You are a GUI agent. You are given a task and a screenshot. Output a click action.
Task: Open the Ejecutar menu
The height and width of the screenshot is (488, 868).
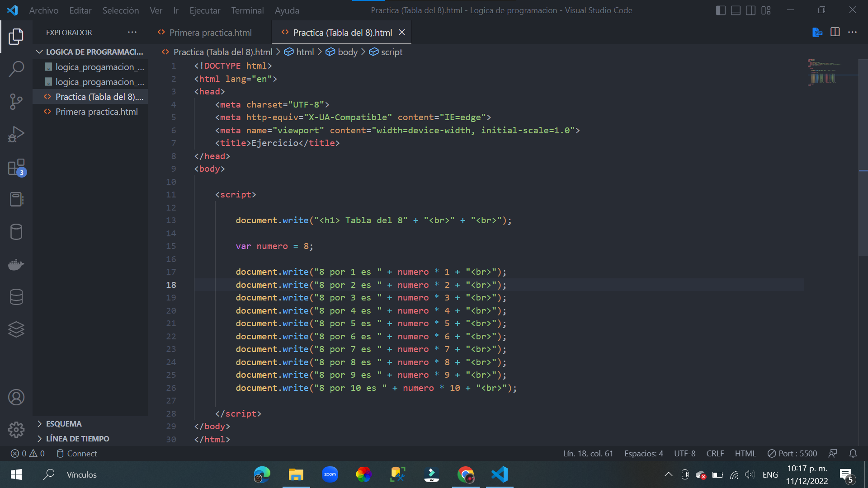205,10
